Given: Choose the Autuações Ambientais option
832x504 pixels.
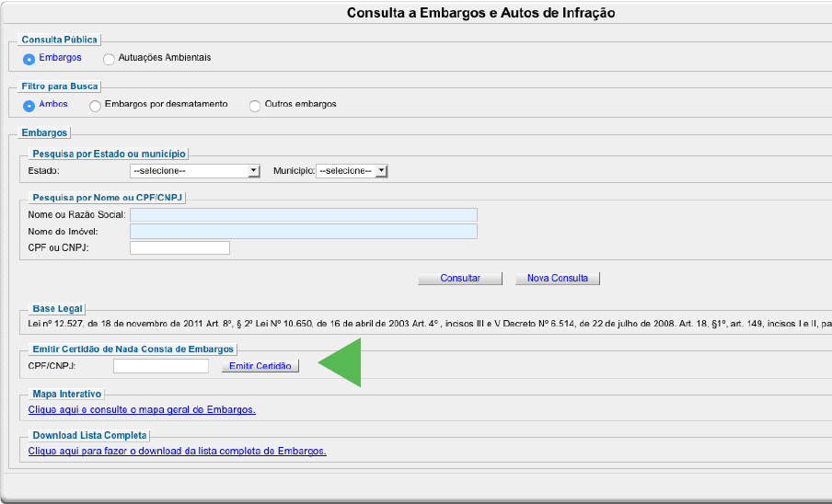Looking at the screenshot, I should (110, 58).
